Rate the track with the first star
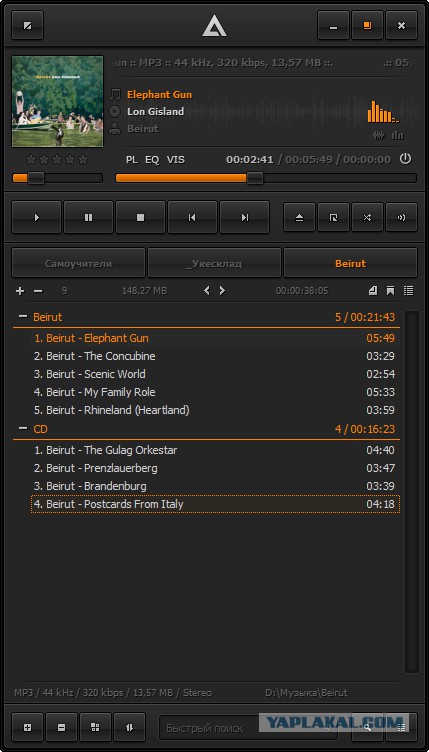 [x=32, y=159]
